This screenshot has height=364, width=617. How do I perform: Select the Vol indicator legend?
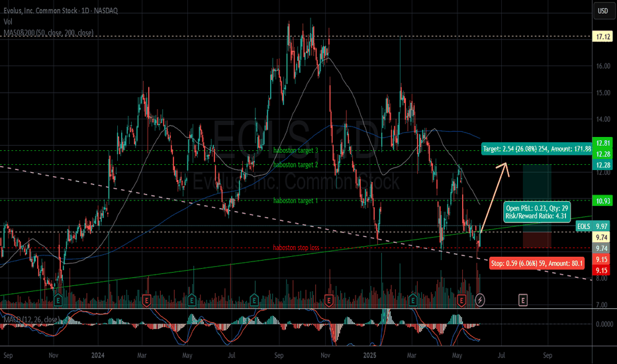tap(8, 22)
